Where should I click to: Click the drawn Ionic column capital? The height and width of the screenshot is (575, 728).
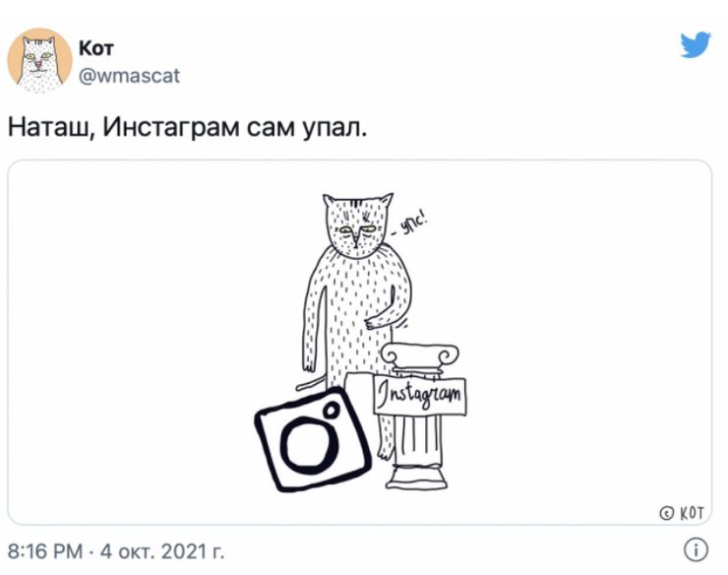[420, 356]
